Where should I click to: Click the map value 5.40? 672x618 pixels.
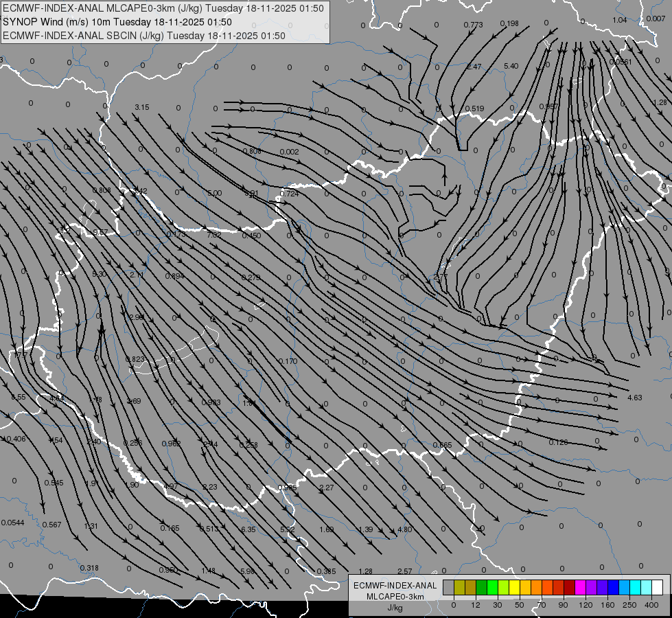click(x=511, y=66)
